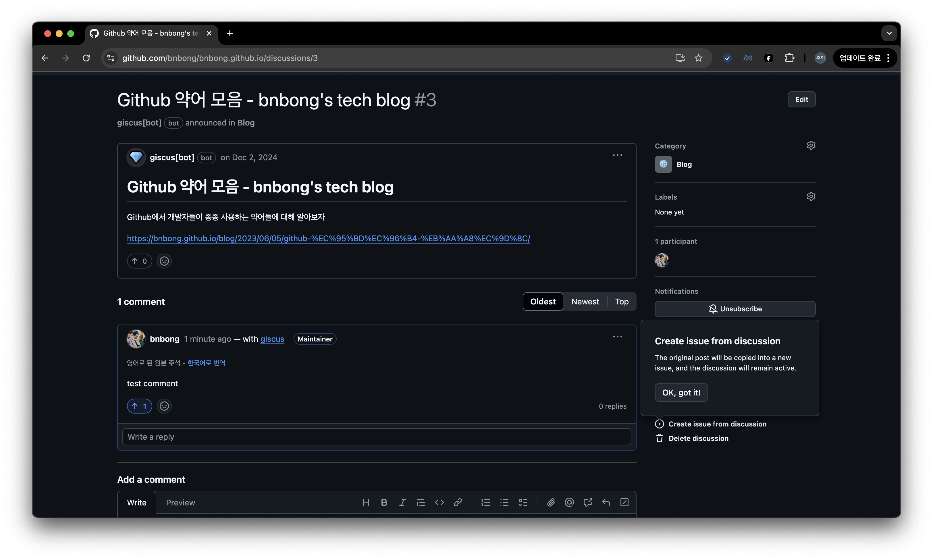Apply bold formatting in comment toolbar
933x560 pixels.
(x=384, y=502)
